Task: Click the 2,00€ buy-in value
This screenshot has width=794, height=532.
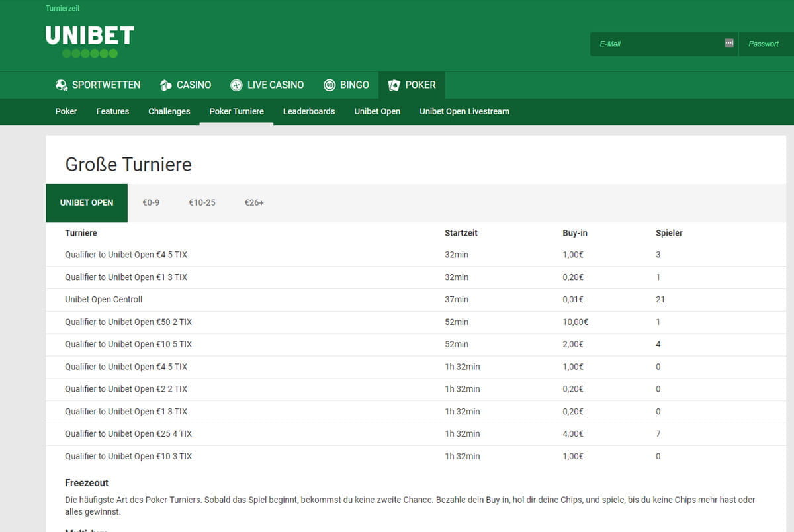Action: click(x=573, y=345)
